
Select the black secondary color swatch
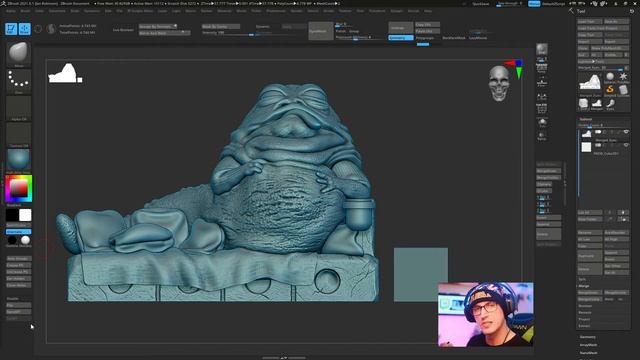tap(12, 215)
